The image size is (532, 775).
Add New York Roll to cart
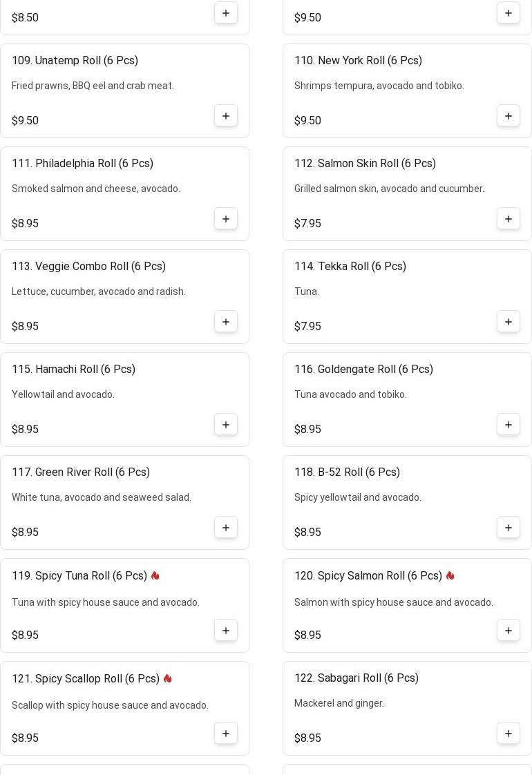(x=509, y=116)
